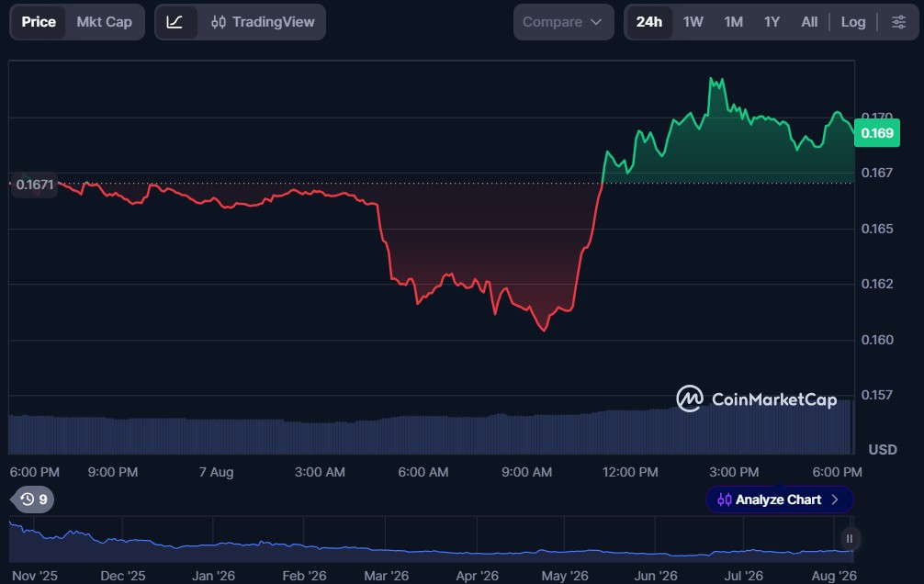Click the Analyze Chart button
This screenshot has width=924, height=584.
click(x=779, y=500)
